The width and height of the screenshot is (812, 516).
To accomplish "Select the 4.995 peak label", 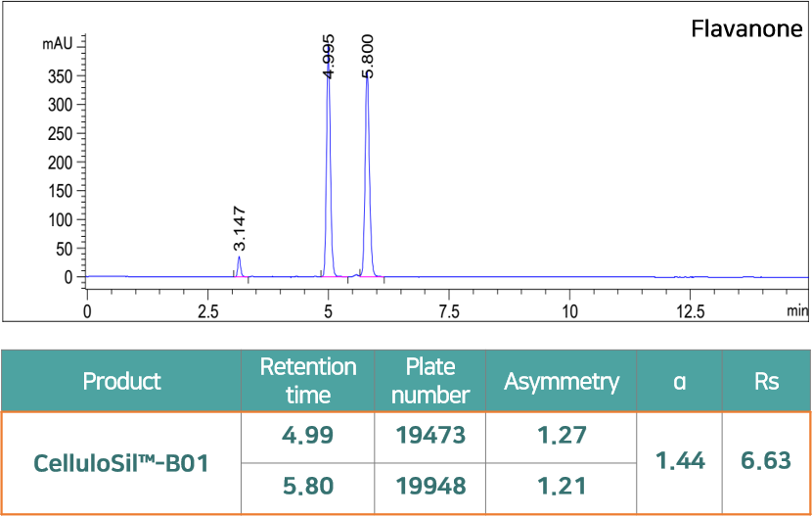I will [329, 56].
